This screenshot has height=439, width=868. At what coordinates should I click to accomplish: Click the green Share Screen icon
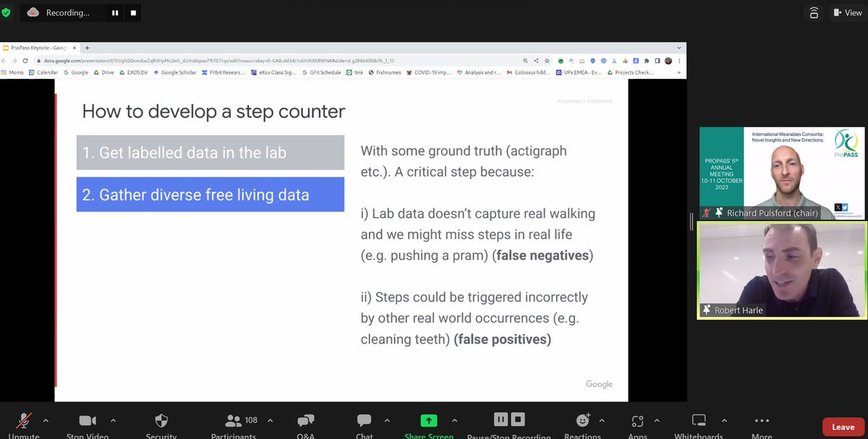[429, 419]
